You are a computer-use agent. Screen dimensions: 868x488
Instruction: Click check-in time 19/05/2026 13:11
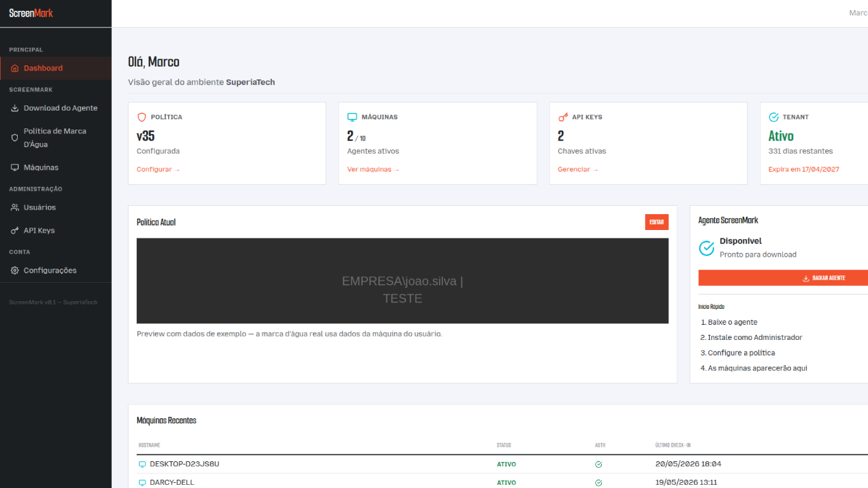coord(686,483)
